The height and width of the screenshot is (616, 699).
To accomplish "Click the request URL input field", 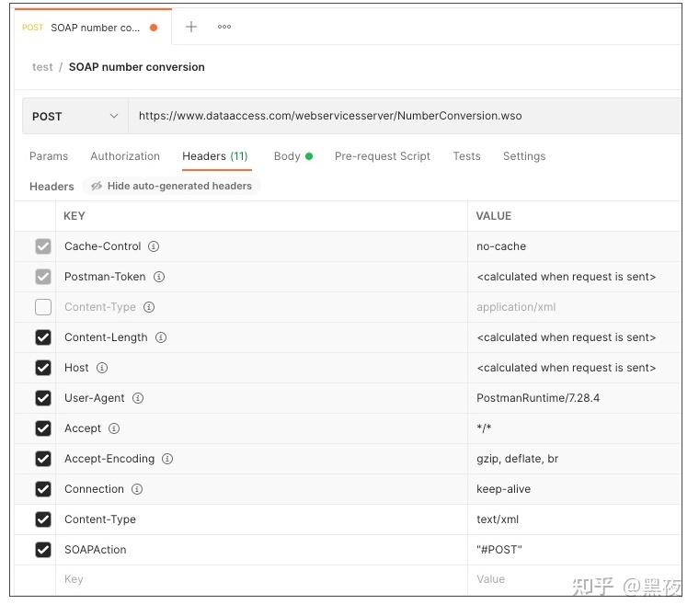I will [405, 116].
